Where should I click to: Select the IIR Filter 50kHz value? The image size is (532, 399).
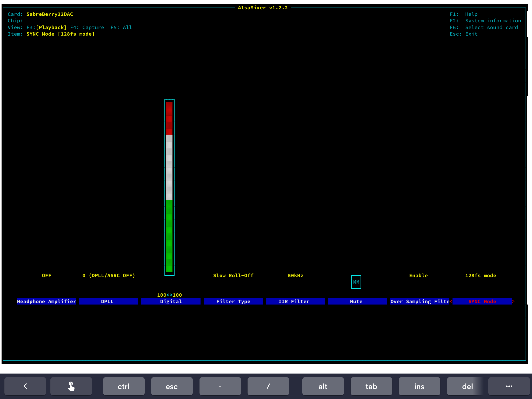(x=295, y=276)
